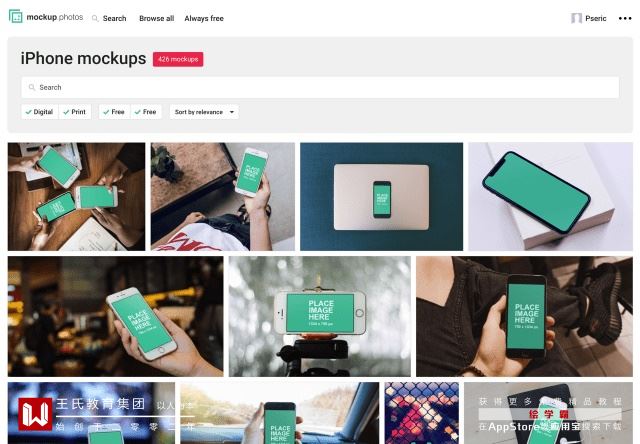640x444 pixels.
Task: Click the magnifier icon inside the search field
Action: pos(31,87)
